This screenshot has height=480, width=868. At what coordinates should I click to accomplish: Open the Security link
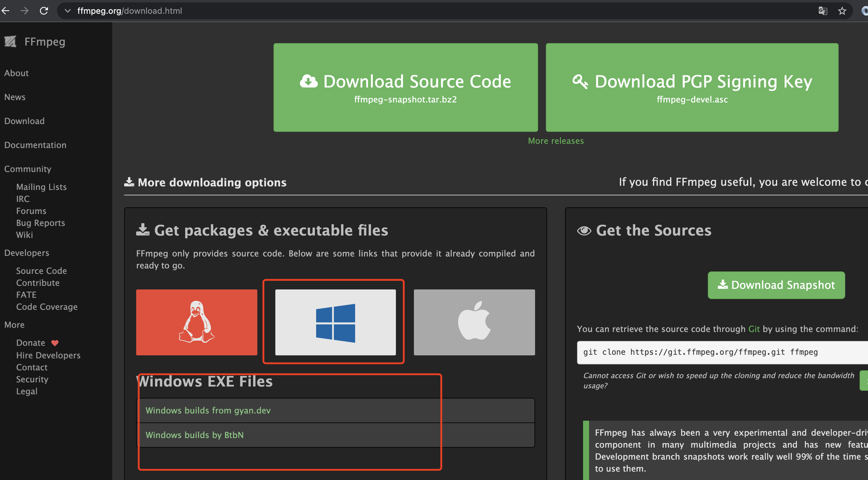click(32, 379)
